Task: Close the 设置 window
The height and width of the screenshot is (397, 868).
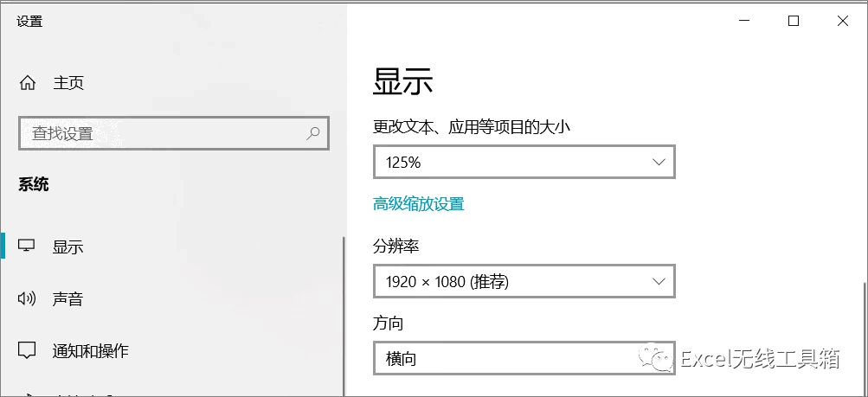Action: point(843,21)
